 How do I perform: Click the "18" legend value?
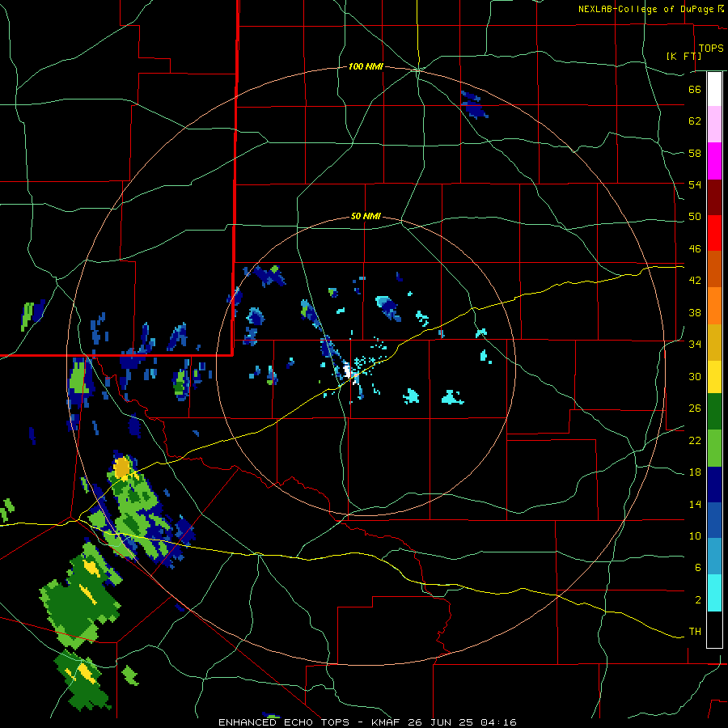click(695, 472)
